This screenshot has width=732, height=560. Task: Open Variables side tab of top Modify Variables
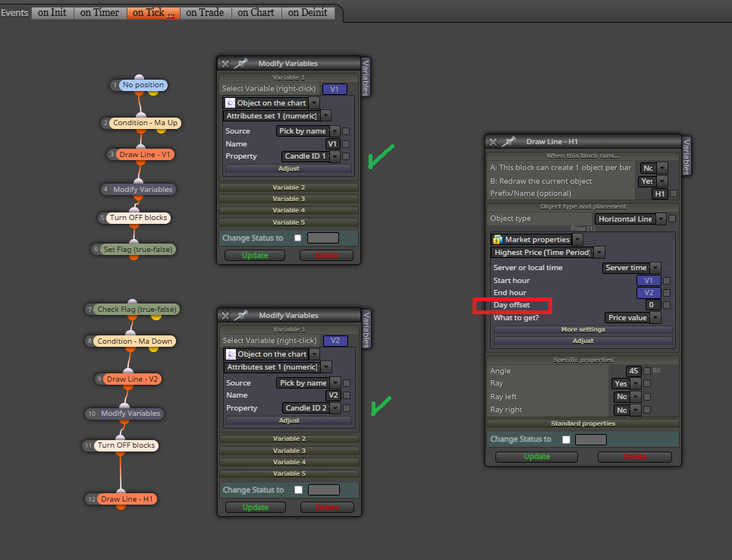(366, 77)
